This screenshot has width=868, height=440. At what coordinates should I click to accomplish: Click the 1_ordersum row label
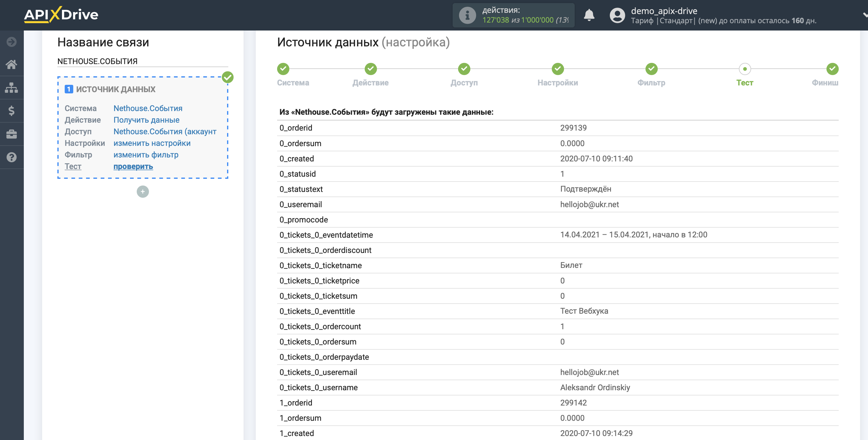point(300,418)
